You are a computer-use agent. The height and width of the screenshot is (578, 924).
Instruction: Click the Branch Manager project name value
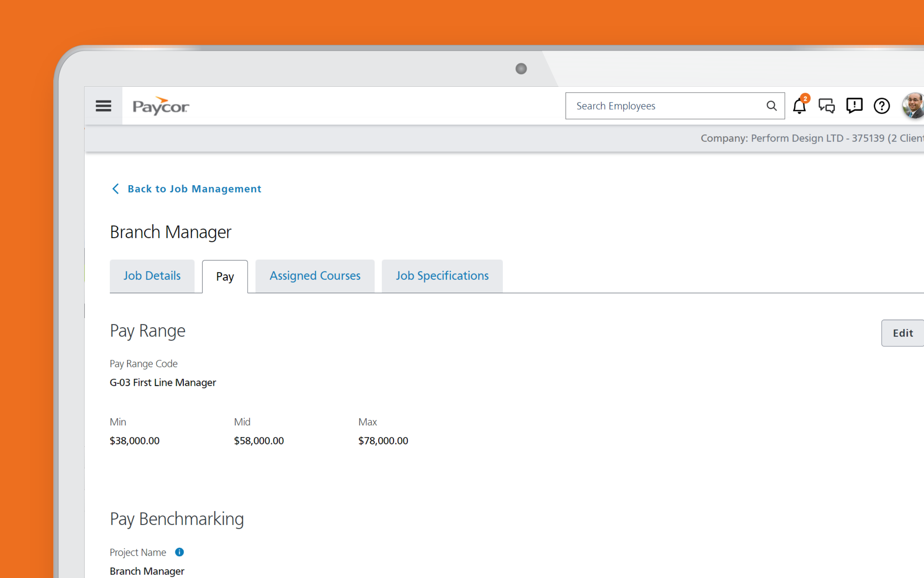[147, 571]
